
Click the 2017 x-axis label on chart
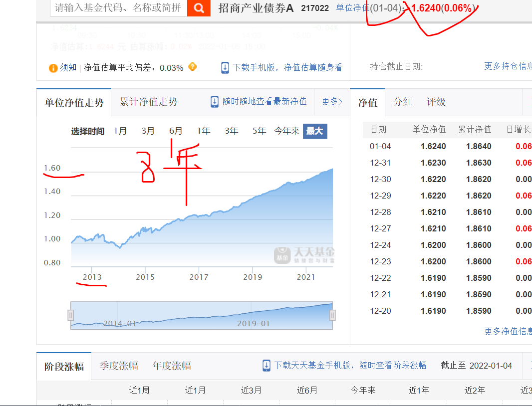pos(199,277)
